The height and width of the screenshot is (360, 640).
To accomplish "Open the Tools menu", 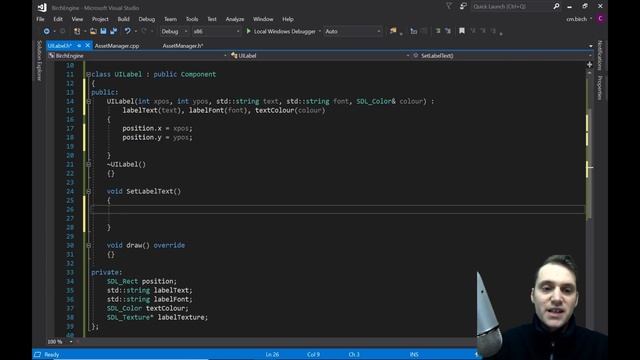I will click(x=192, y=19).
